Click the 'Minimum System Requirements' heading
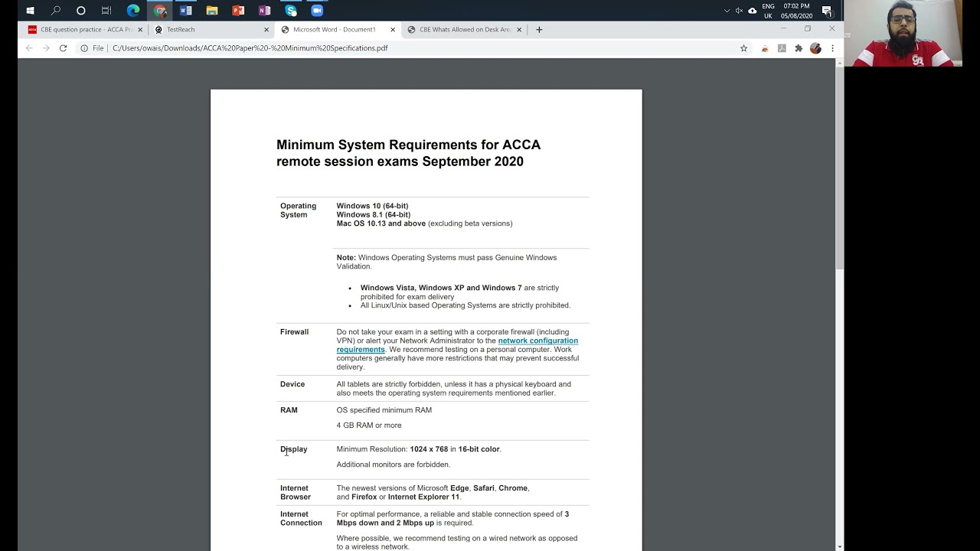Screen dimensions: 980x551 click(408, 153)
